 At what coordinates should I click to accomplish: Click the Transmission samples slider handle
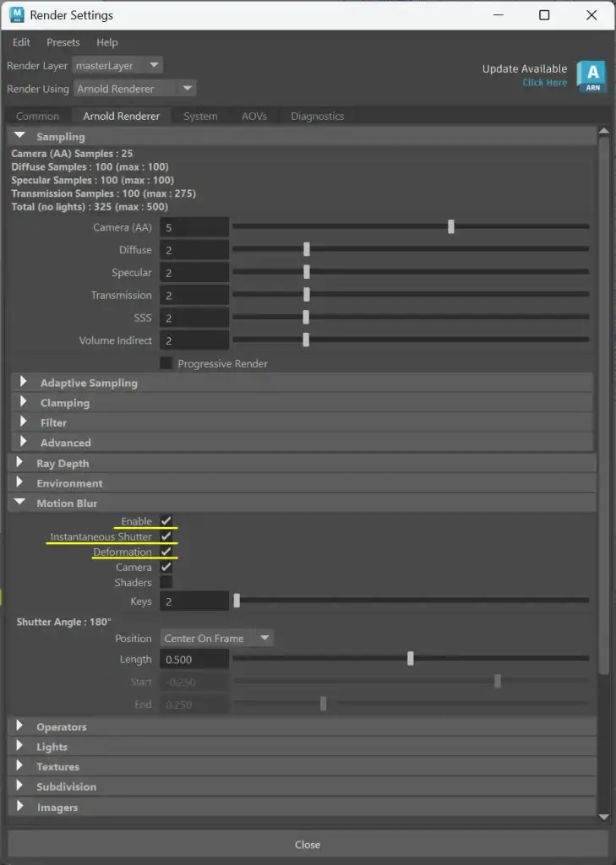pos(307,295)
